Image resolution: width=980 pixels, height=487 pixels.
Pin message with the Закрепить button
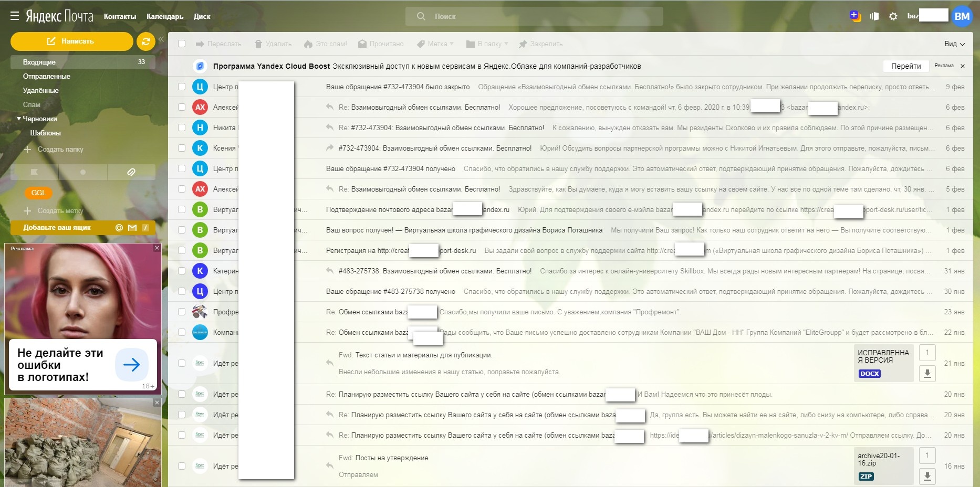pos(540,44)
